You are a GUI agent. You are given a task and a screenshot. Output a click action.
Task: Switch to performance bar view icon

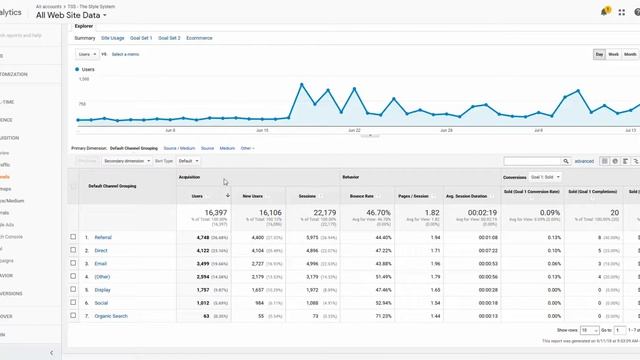click(x=625, y=161)
